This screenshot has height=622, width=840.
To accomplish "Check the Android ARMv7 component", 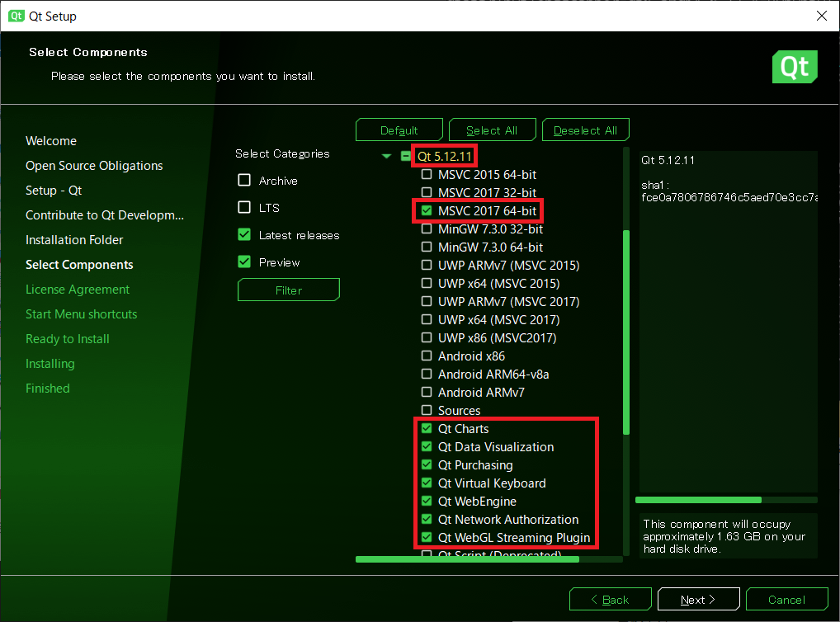I will [427, 392].
